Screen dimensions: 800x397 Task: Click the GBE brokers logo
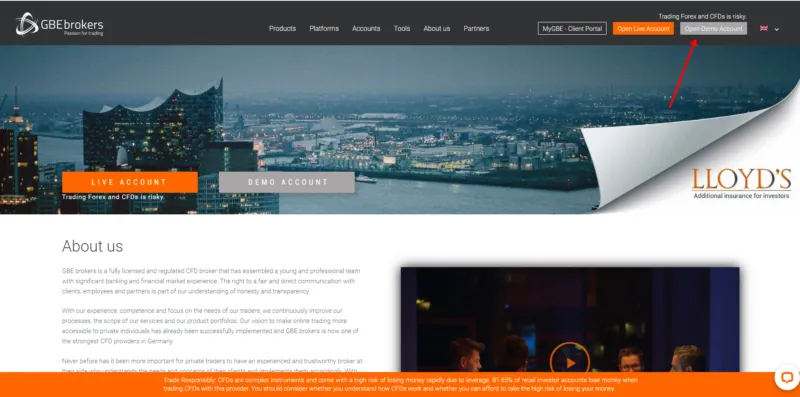pos(59,24)
